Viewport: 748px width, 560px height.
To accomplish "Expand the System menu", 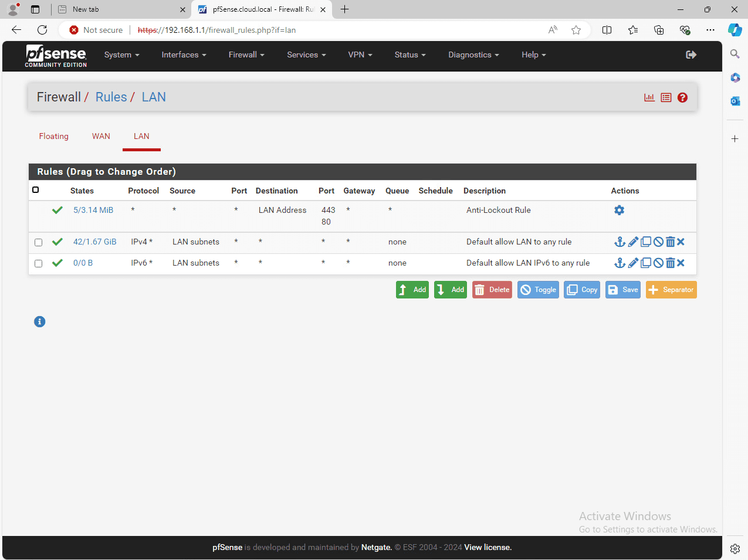I will click(122, 55).
